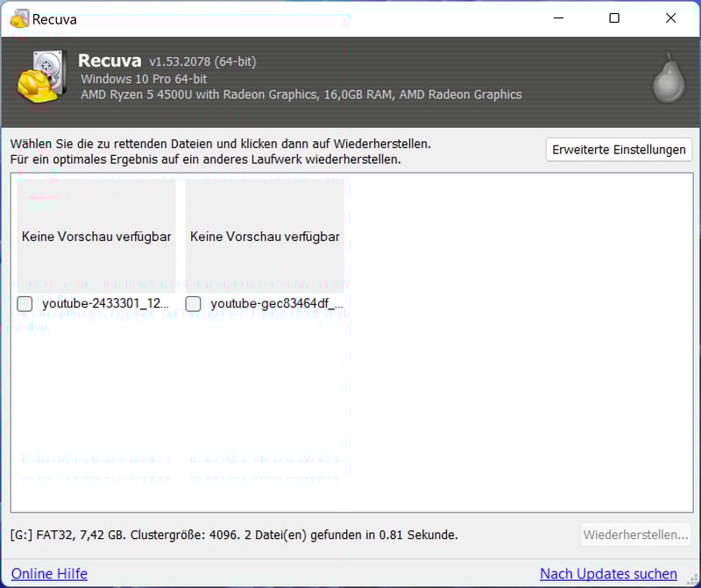This screenshot has height=588, width=701.
Task: Minimize the Recuva window
Action: (x=559, y=18)
